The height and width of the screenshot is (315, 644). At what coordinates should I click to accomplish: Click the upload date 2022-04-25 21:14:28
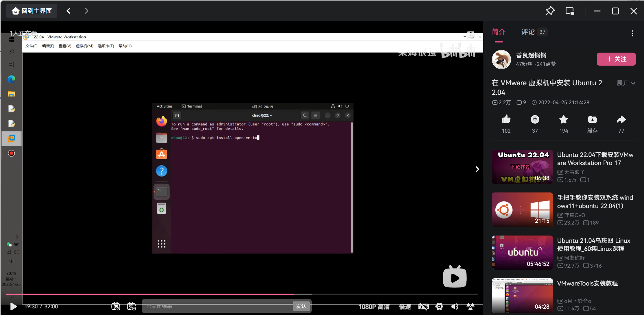[563, 103]
